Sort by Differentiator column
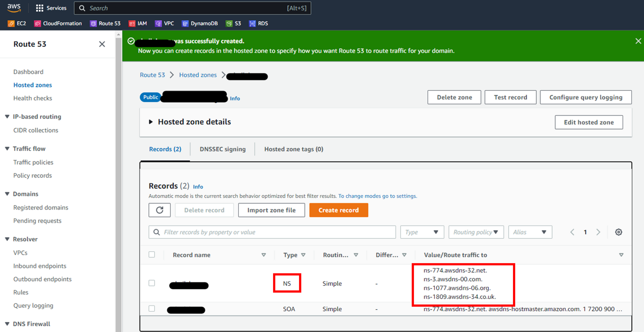The image size is (644, 332). pos(404,255)
